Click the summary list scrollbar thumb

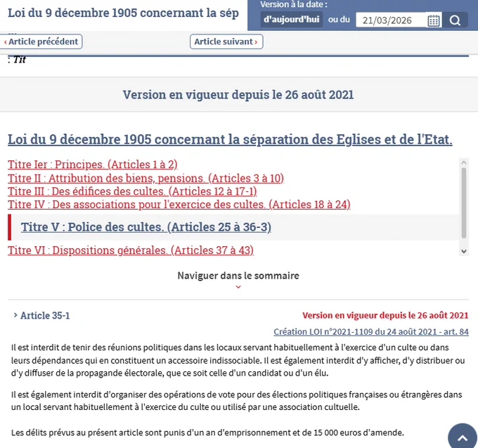click(464, 203)
